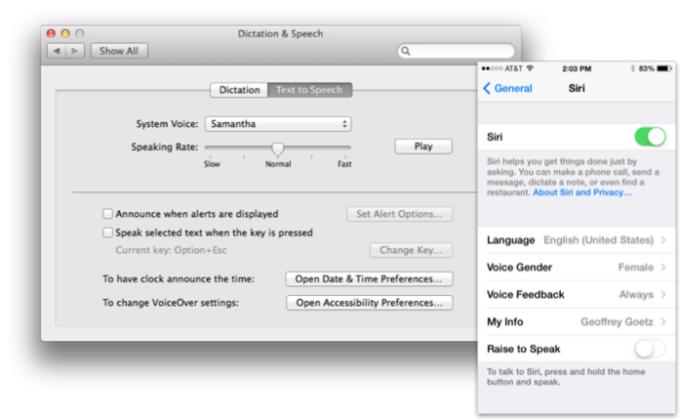Tap General to go back in Siri settings
This screenshot has height=420, width=680.
click(513, 89)
